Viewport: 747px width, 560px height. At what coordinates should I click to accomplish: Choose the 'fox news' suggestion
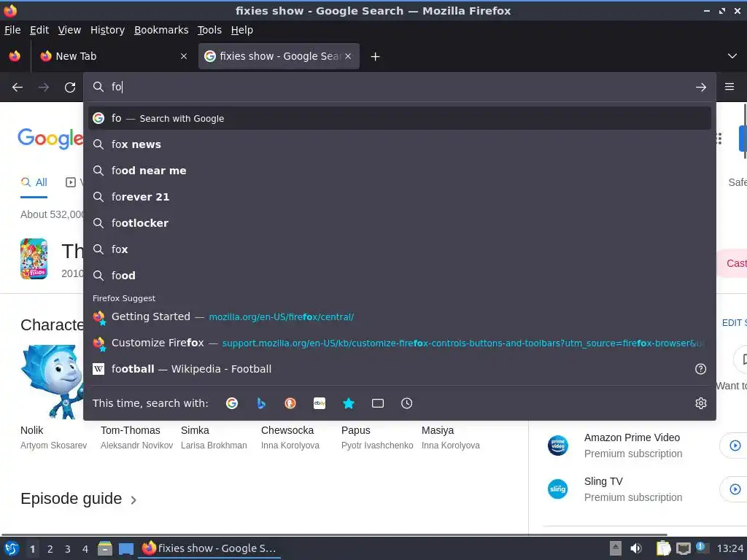[400, 144]
